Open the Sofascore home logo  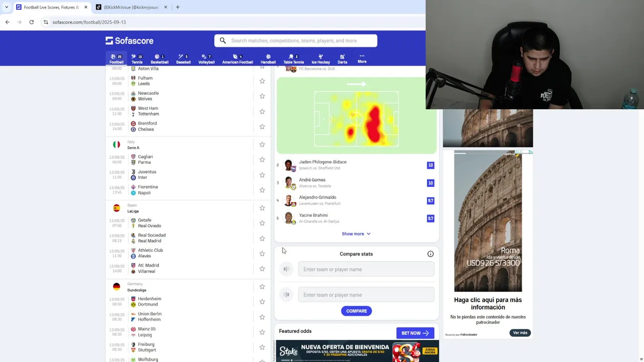(129, 41)
